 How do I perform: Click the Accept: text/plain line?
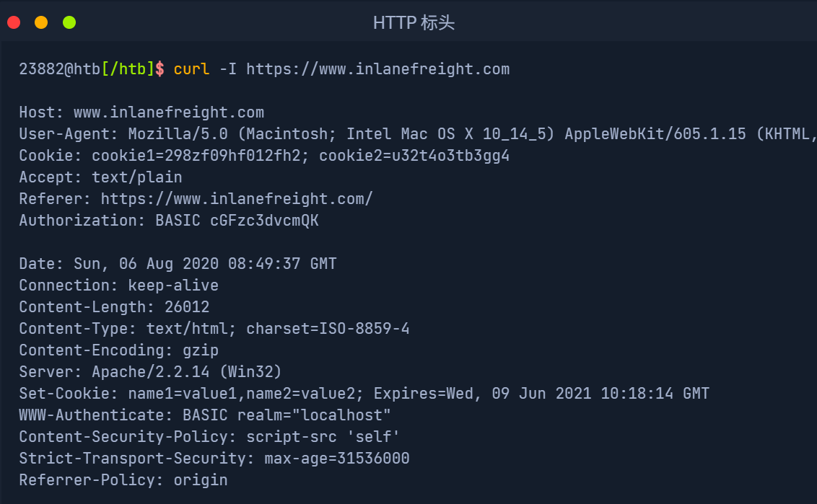coord(100,177)
